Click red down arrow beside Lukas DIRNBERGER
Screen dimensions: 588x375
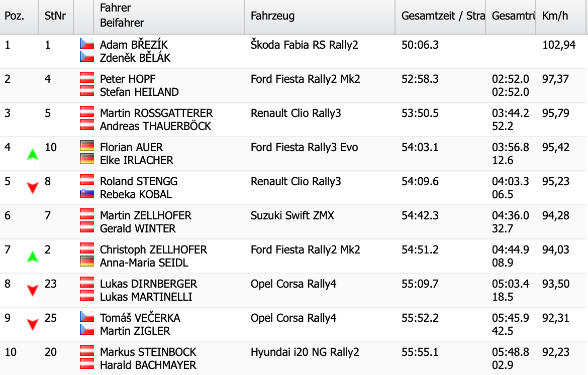point(33,290)
